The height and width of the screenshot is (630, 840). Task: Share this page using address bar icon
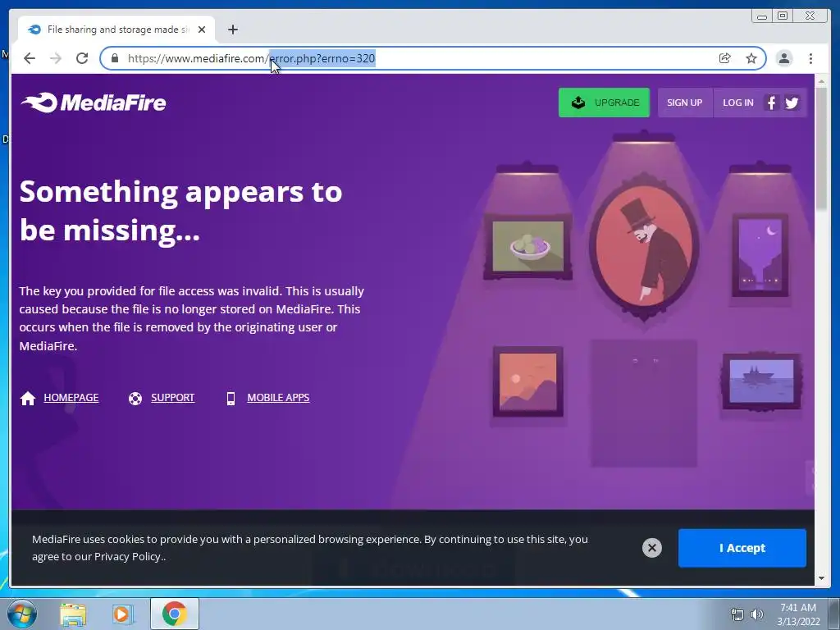coord(725,58)
